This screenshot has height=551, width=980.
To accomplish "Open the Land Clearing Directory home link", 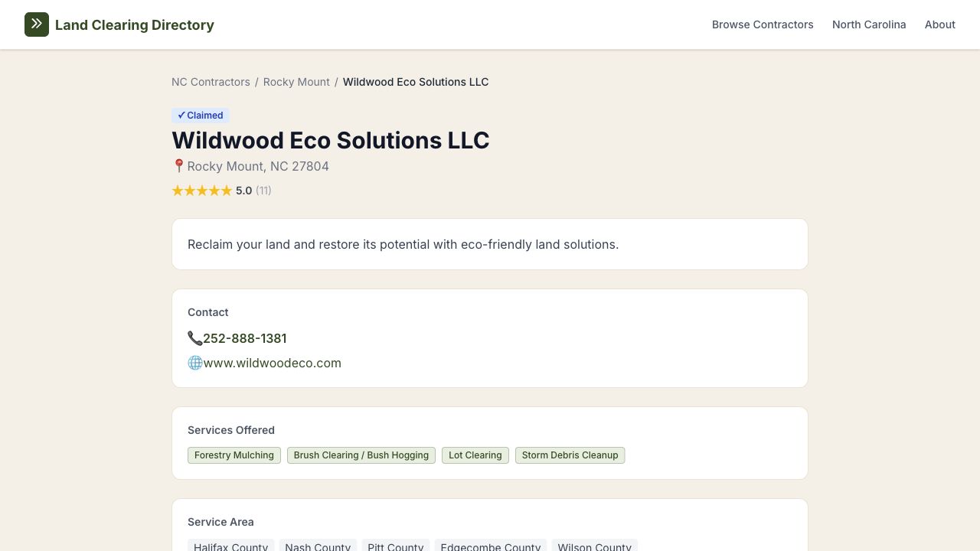I will (119, 24).
